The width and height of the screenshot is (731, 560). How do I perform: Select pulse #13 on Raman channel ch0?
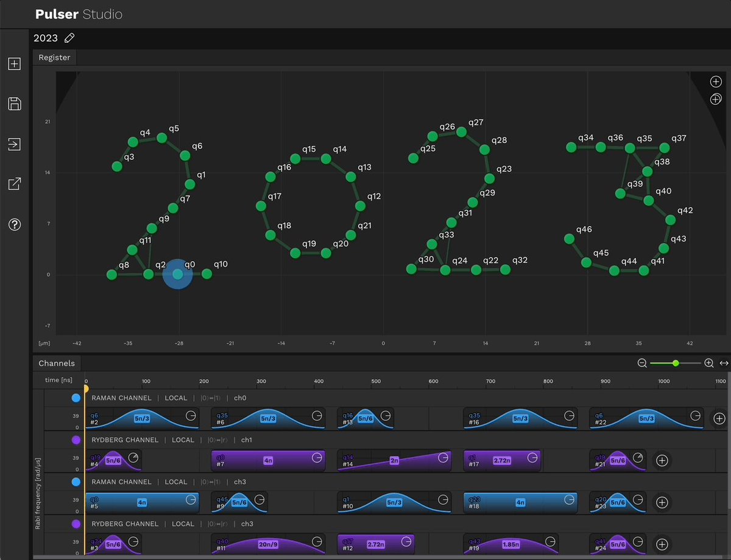pos(365,418)
